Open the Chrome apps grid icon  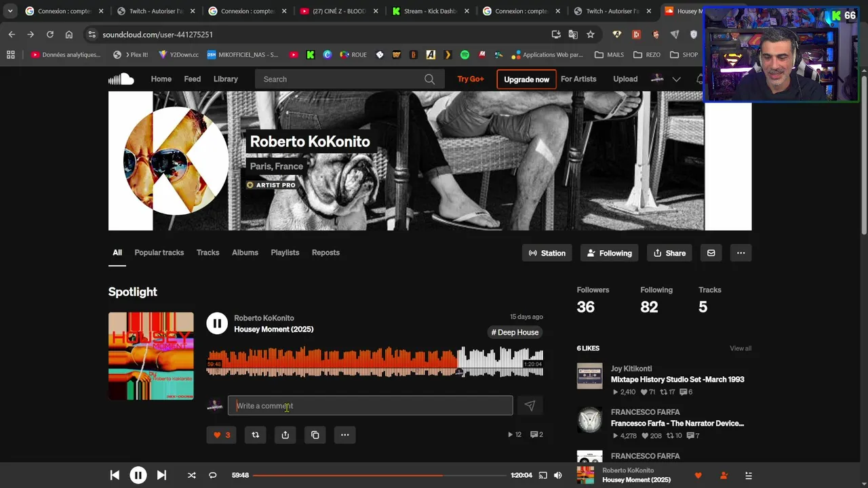point(11,55)
